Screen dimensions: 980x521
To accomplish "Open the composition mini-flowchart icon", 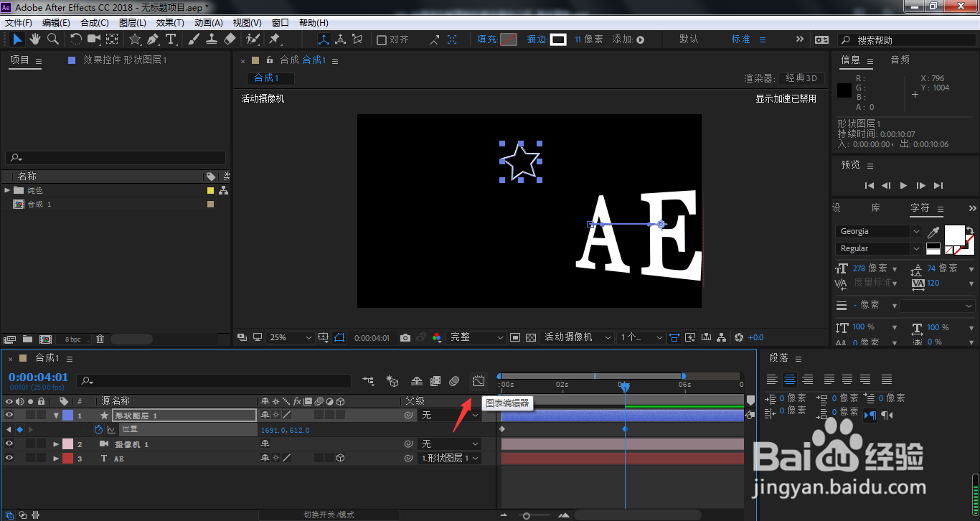I will pos(369,381).
